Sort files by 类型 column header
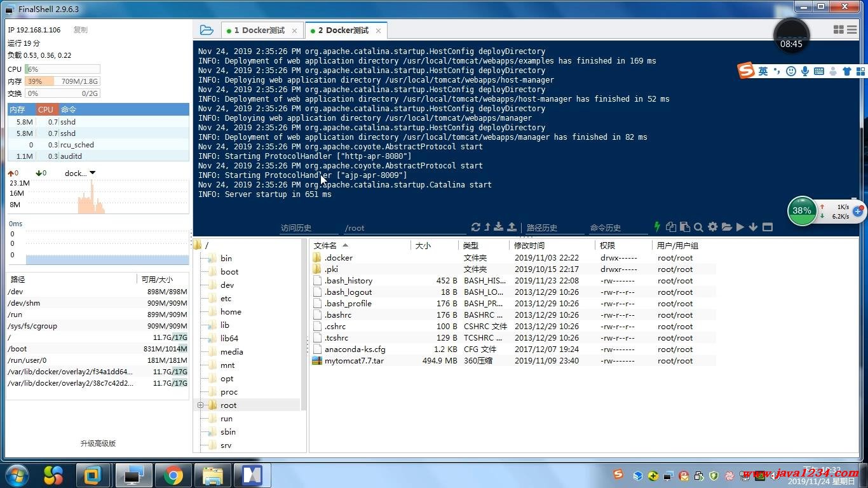 484,245
